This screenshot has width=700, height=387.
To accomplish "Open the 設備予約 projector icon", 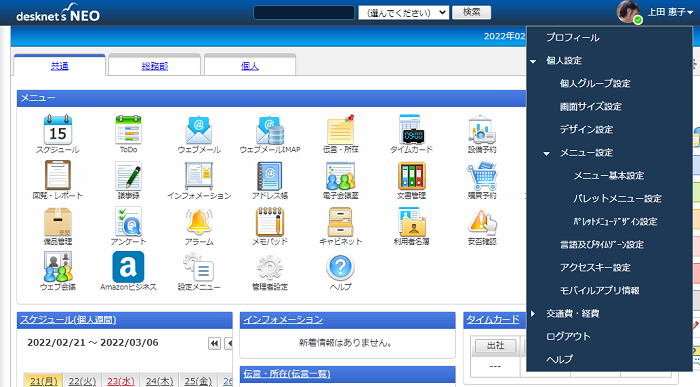I will point(482,130).
